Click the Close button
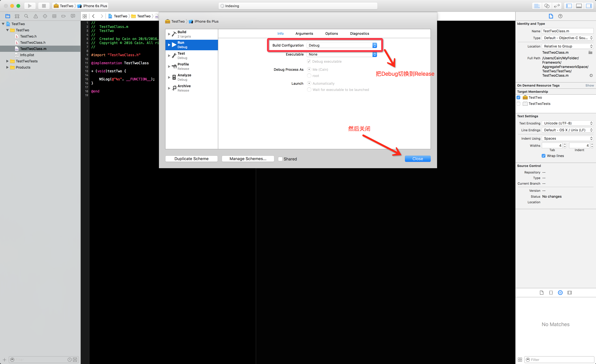This screenshot has height=364, width=596. click(x=418, y=159)
